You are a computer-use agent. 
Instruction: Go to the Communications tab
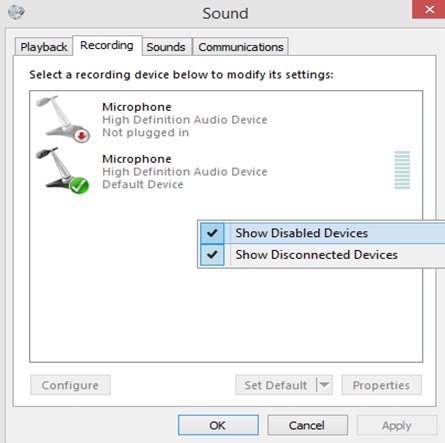pos(241,47)
